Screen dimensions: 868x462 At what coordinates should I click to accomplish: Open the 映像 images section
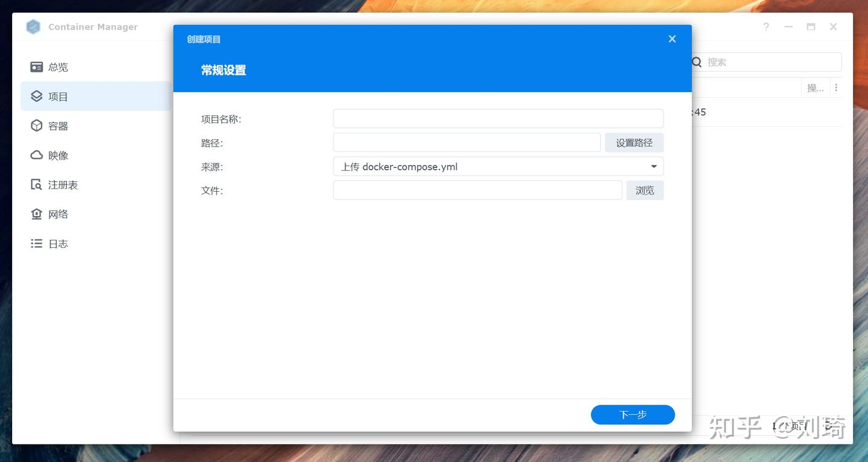pyautogui.click(x=58, y=155)
